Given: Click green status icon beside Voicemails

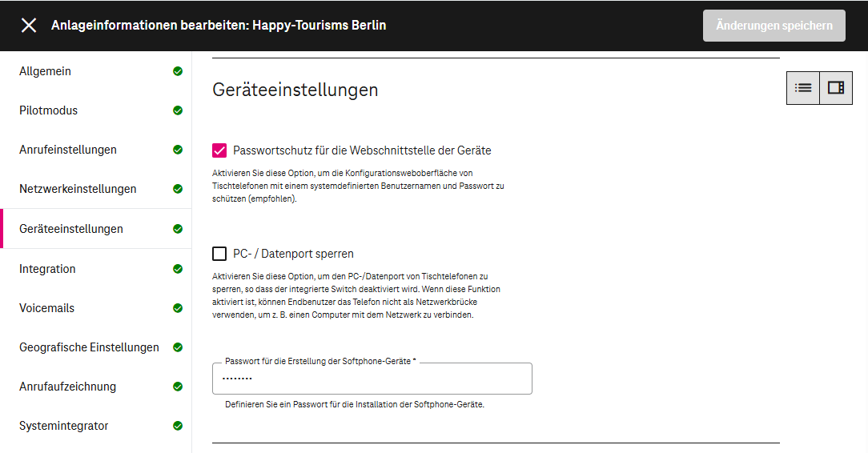Looking at the screenshot, I should click(x=178, y=308).
